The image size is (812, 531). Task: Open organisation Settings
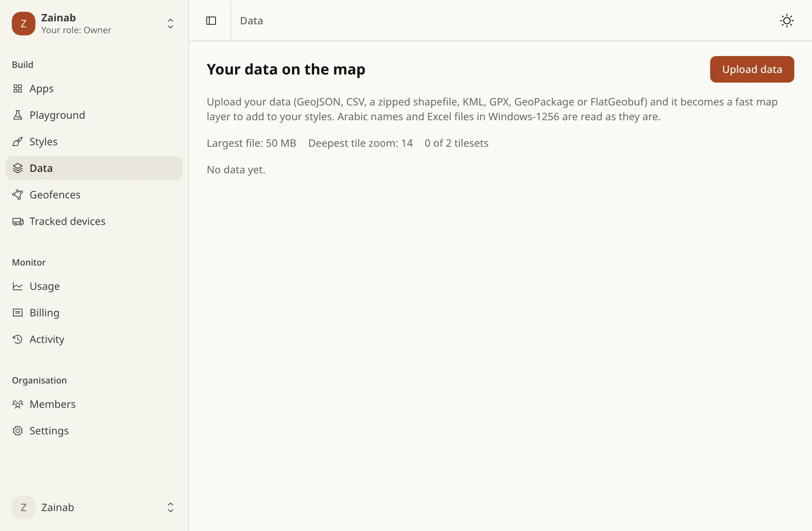click(x=94, y=431)
